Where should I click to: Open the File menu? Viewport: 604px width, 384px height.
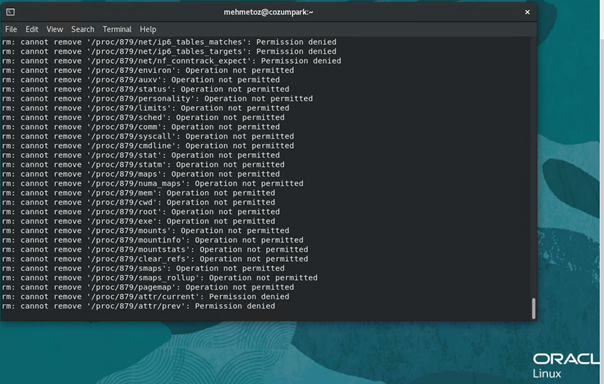11,29
